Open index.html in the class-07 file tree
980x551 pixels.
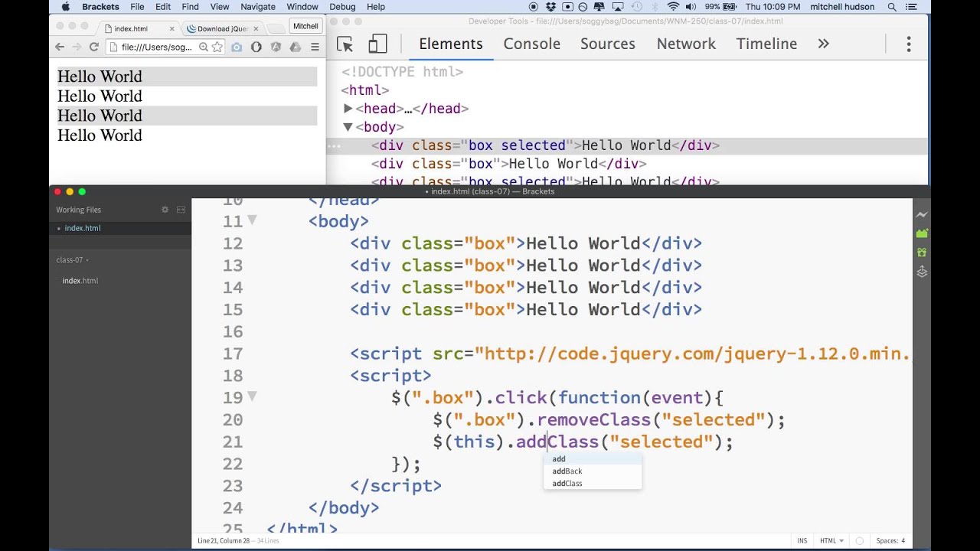80,281
